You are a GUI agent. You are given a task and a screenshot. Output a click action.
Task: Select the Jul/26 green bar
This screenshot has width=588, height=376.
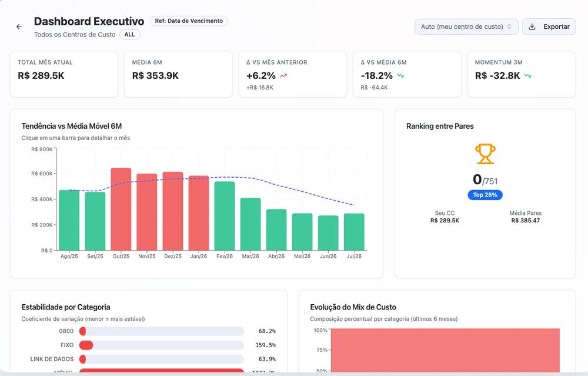[353, 232]
